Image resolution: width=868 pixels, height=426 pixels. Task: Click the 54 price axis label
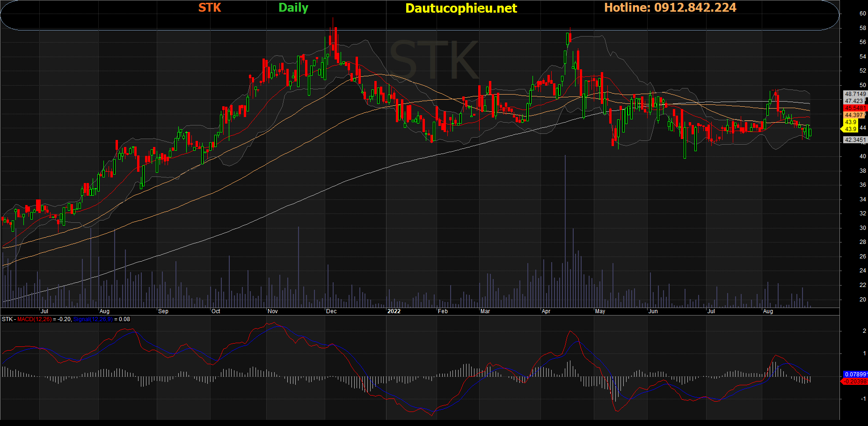coord(862,57)
